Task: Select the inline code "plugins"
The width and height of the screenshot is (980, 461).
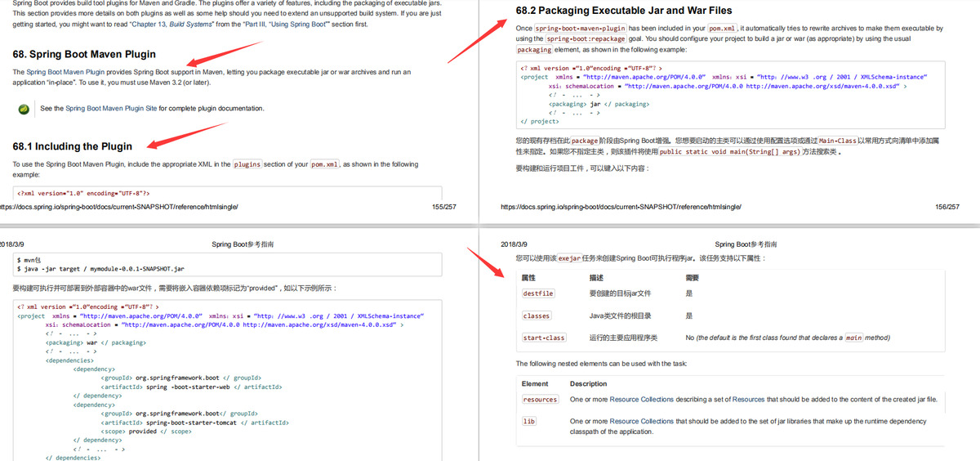Action: point(247,164)
